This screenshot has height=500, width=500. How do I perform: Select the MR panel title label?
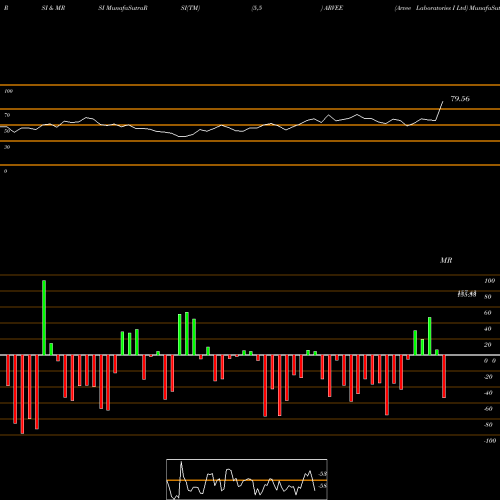[446, 260]
